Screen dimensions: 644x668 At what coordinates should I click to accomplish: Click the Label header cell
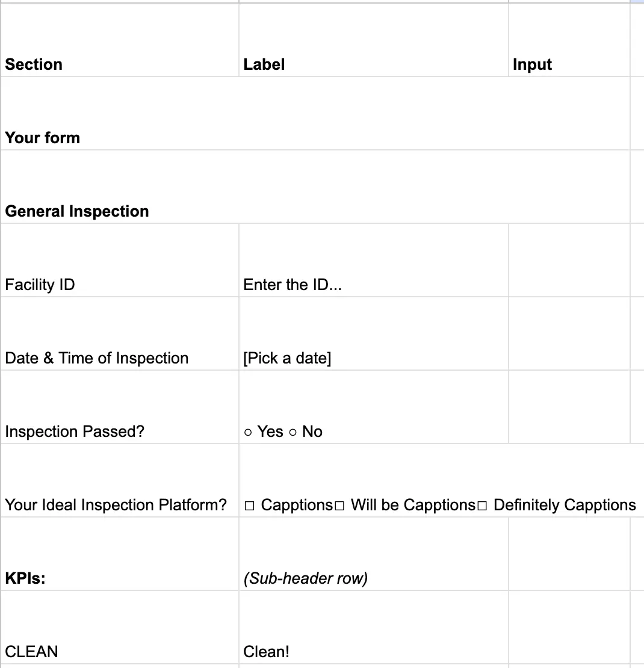pos(374,40)
